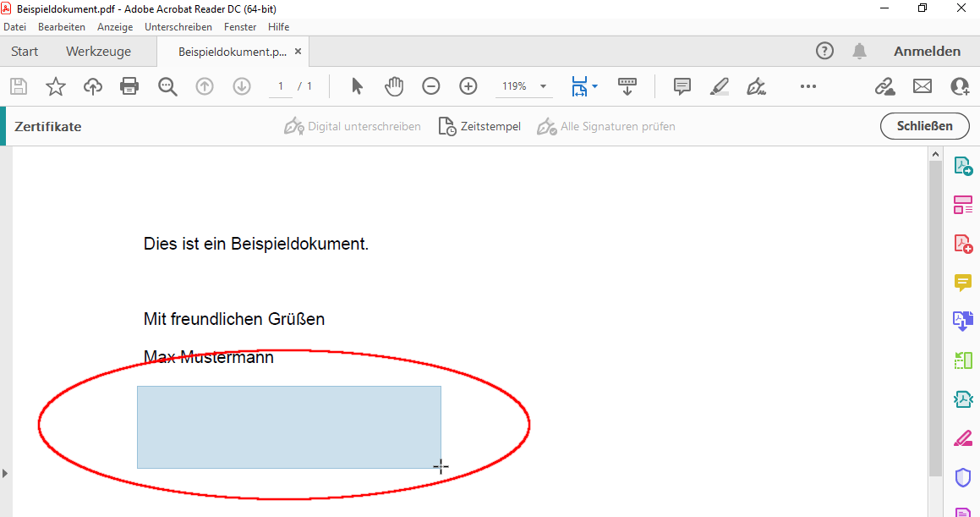Close the Beispieldokument tab
The image size is (980, 517).
[298, 52]
